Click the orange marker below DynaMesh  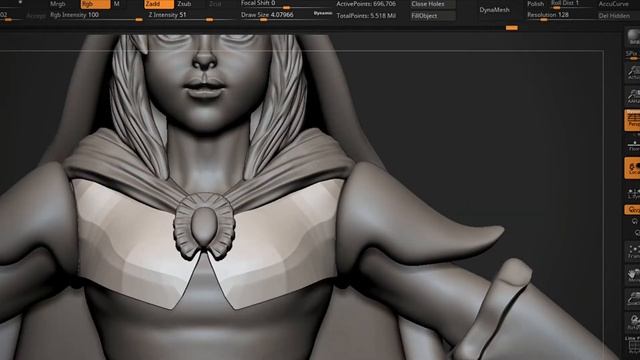(511, 28)
